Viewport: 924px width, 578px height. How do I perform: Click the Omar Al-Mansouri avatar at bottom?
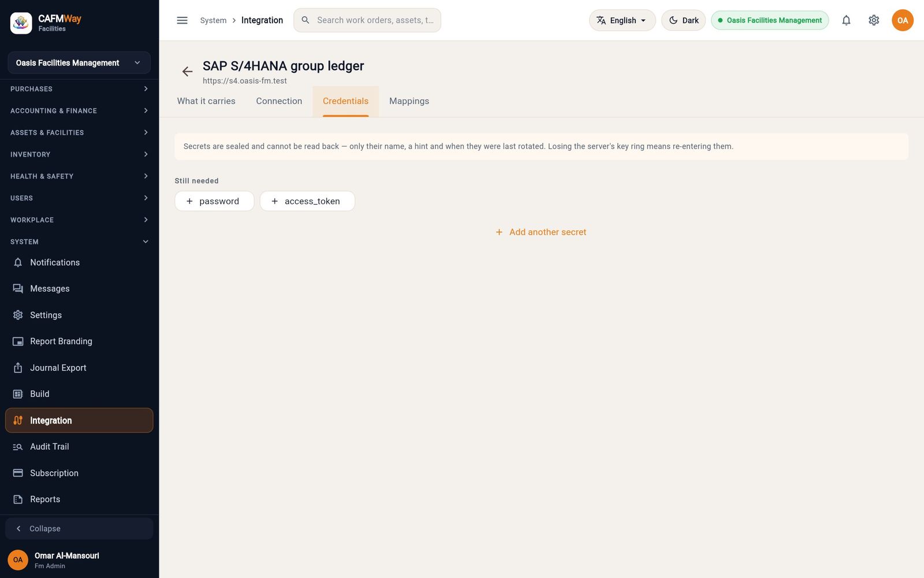[x=18, y=560]
